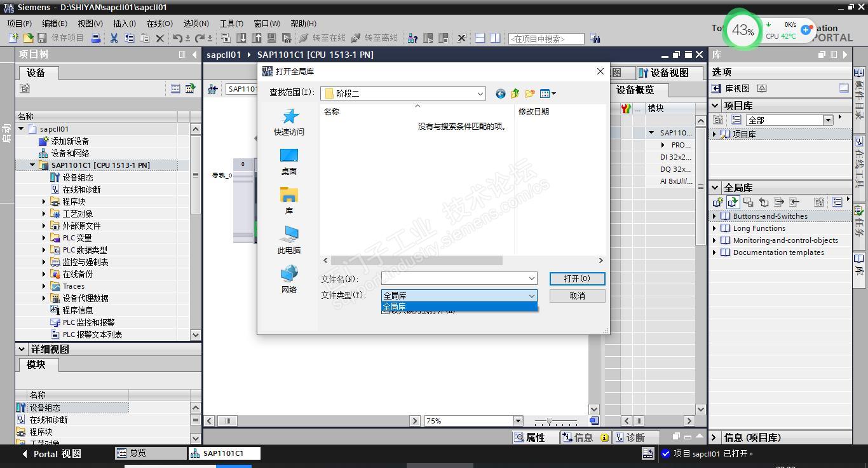Click create new global library icon

[718, 202]
